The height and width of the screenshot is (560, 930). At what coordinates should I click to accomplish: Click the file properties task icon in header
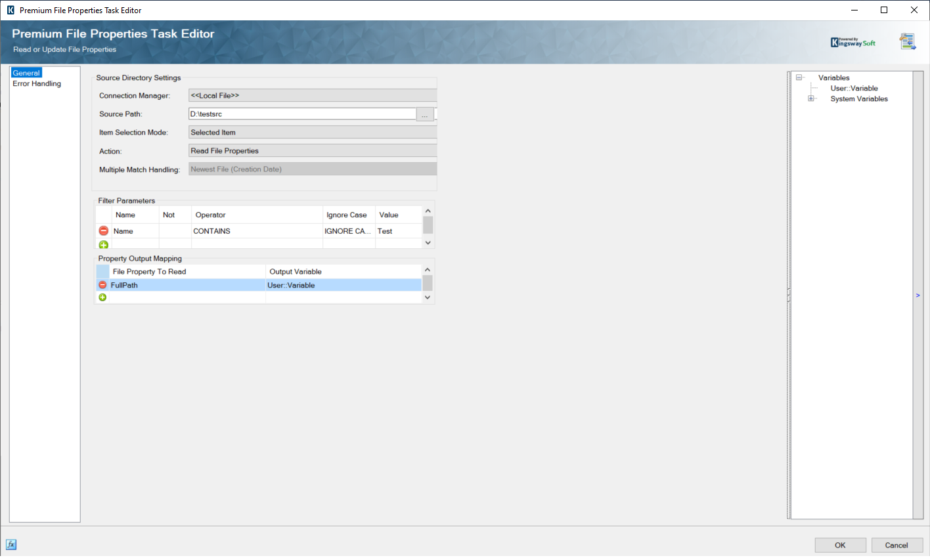click(908, 41)
